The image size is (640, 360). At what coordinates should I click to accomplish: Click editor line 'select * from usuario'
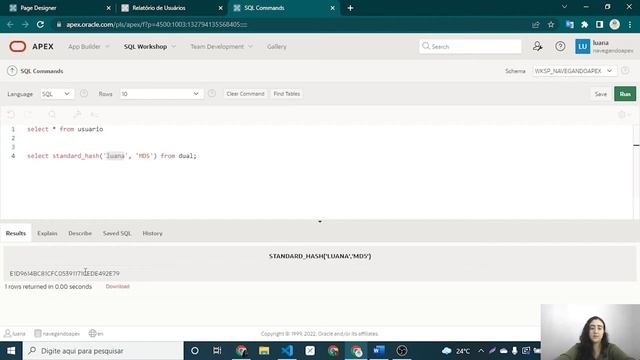coord(65,129)
